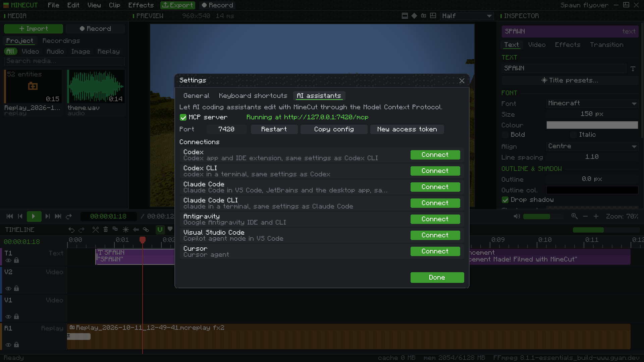Connect Claude Code CLI
This screenshot has height=362, width=644.
(x=435, y=203)
